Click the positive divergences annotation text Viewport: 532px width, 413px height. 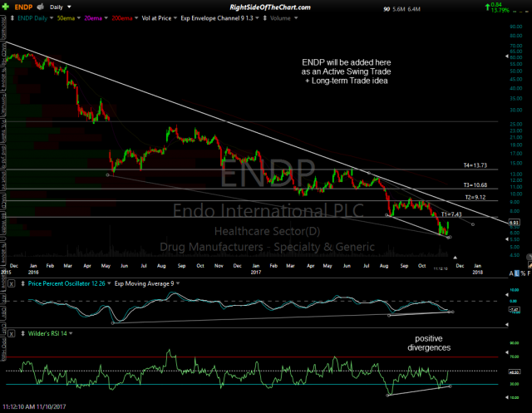[430, 343]
